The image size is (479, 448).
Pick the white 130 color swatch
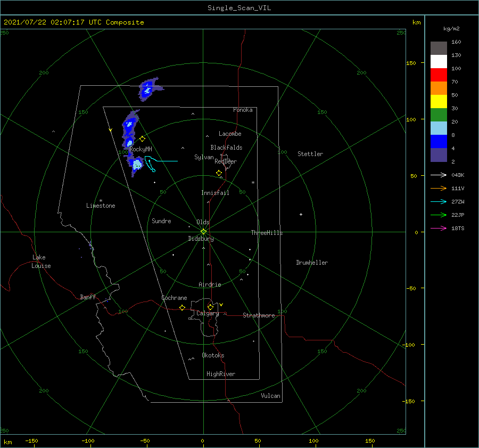tap(439, 61)
